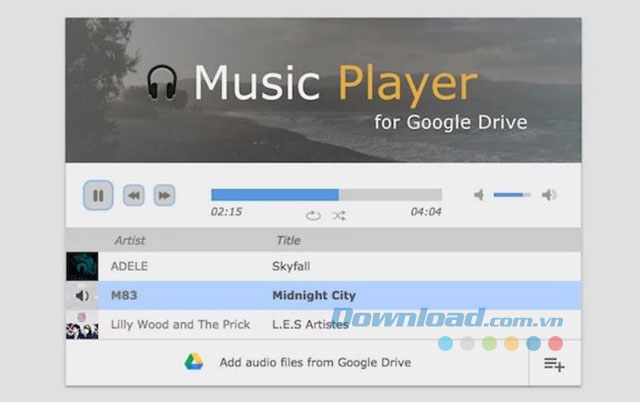Open the add-to-playlist icon

click(x=554, y=364)
